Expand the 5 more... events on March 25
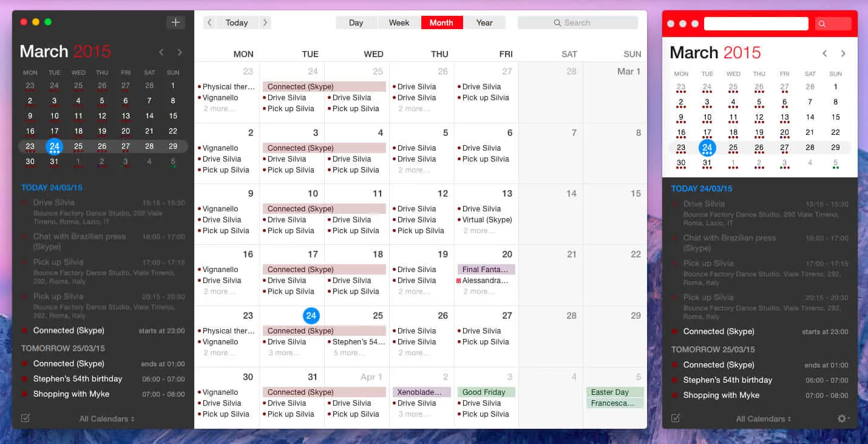Image resolution: width=868 pixels, height=444 pixels. [348, 352]
